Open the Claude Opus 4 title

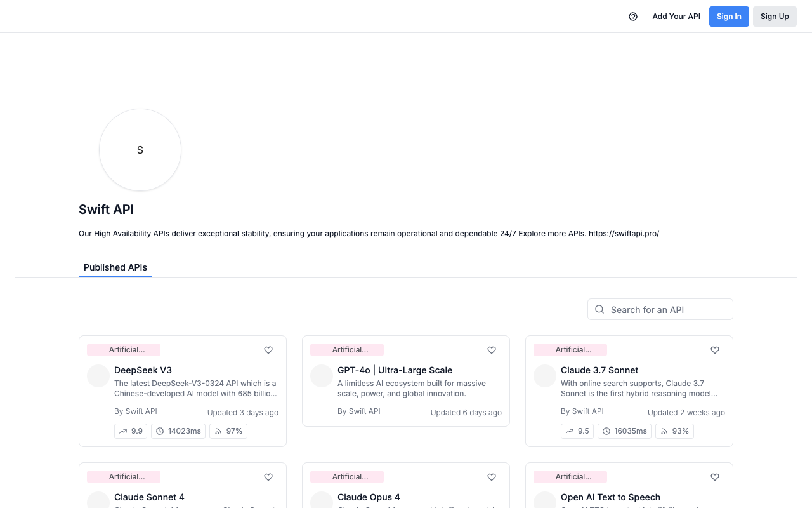(369, 497)
